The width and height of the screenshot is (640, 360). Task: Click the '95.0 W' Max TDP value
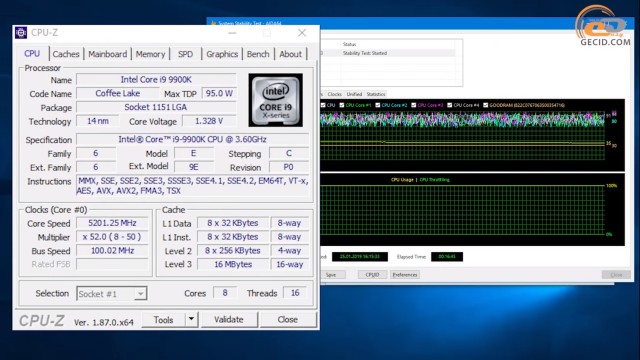pos(219,93)
